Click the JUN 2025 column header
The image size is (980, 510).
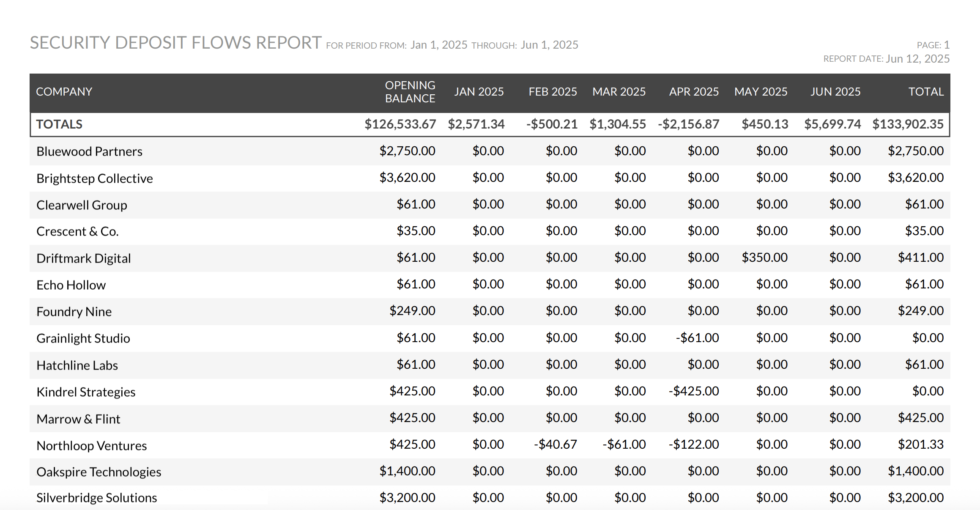coord(835,92)
